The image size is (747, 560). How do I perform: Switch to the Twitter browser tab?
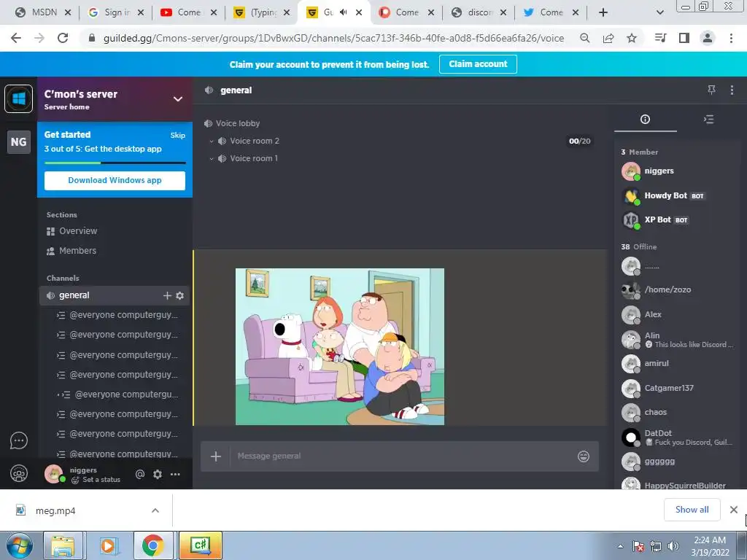551,12
